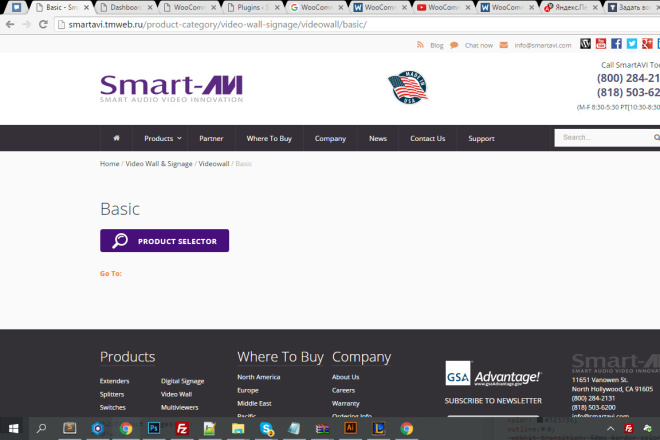Screen dimensions: 660x440
Task: Open the Careers footer link
Action: (343, 390)
